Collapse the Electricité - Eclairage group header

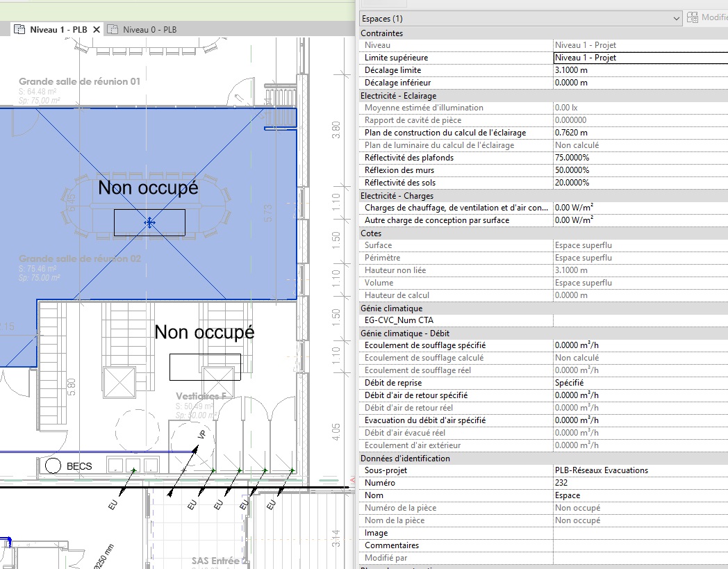[x=398, y=96]
